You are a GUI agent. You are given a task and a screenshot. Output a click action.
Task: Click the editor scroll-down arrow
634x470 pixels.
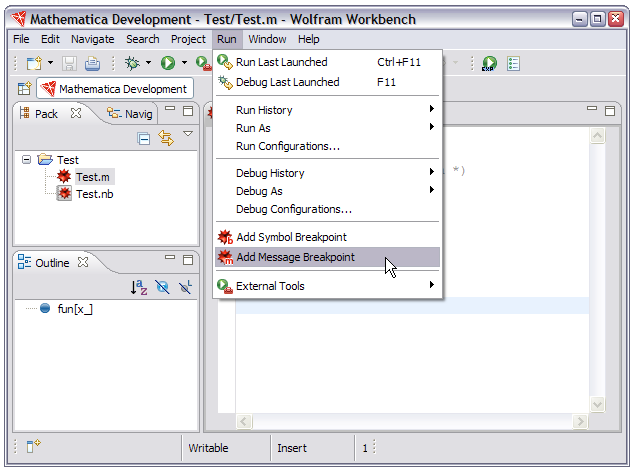tap(597, 404)
